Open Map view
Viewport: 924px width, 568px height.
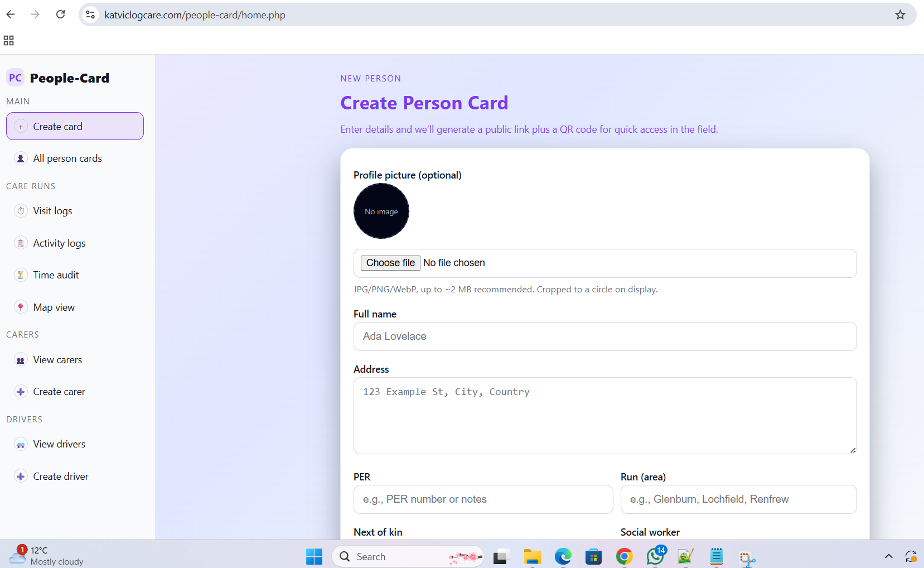click(54, 307)
